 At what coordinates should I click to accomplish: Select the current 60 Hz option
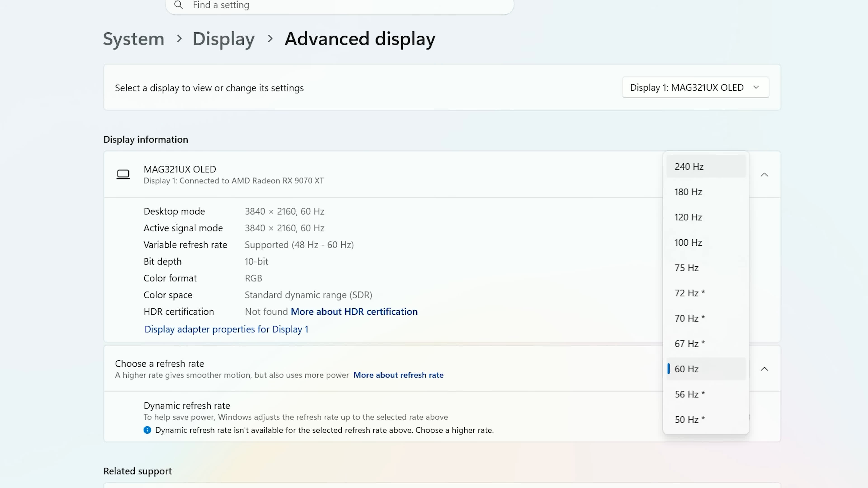706,369
